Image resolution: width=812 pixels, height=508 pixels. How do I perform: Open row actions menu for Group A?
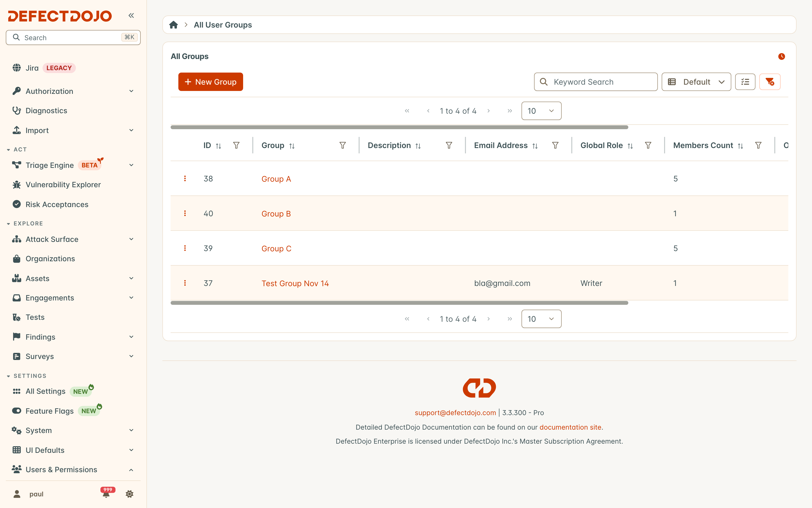pyautogui.click(x=185, y=179)
